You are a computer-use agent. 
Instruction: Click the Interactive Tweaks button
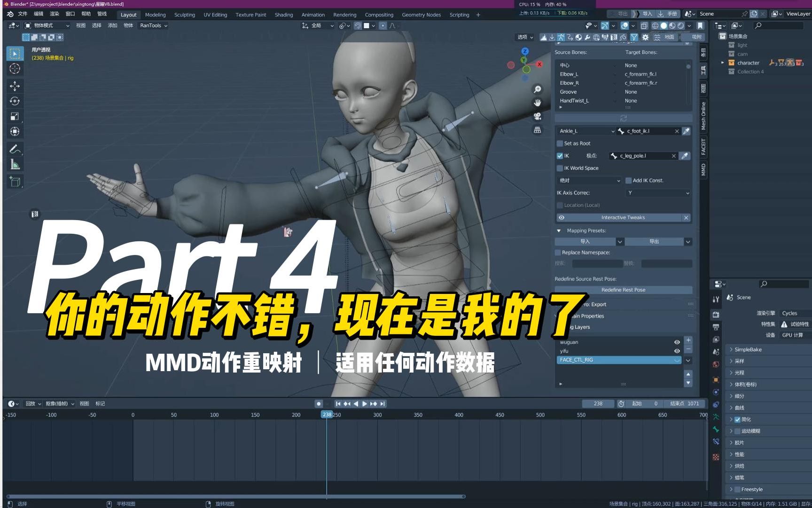(x=623, y=217)
